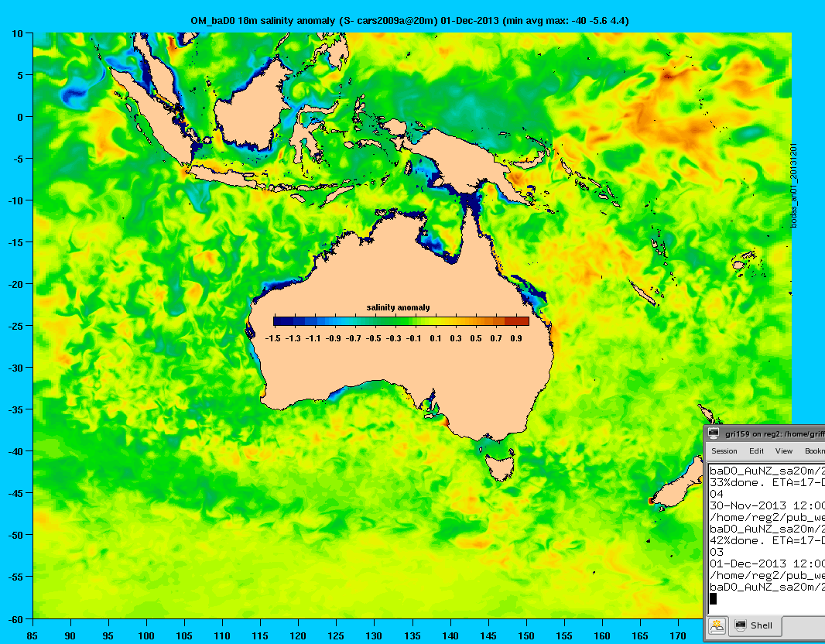This screenshot has width=825, height=644.
Task: Click latitude axis label '-60'
Action: point(15,619)
